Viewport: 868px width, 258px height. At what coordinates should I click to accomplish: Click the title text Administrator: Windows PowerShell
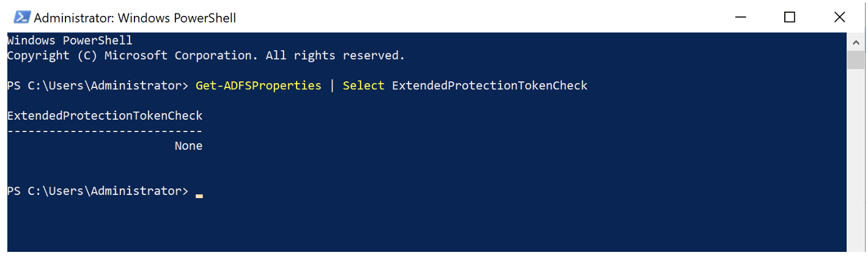[134, 18]
